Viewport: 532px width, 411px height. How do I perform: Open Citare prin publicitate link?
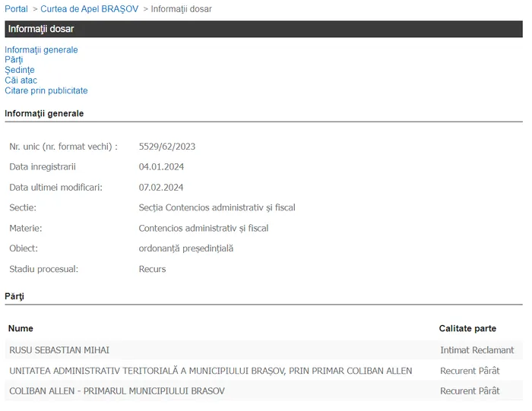[46, 90]
